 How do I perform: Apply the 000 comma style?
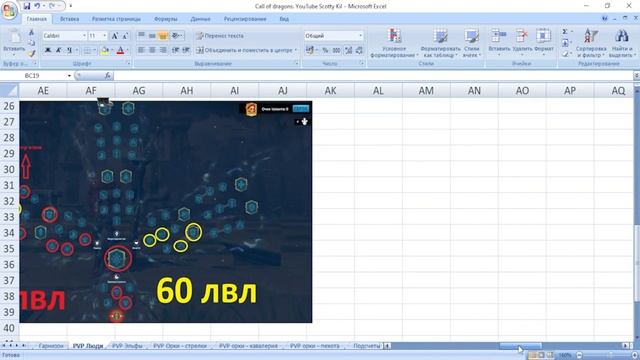tap(336, 50)
